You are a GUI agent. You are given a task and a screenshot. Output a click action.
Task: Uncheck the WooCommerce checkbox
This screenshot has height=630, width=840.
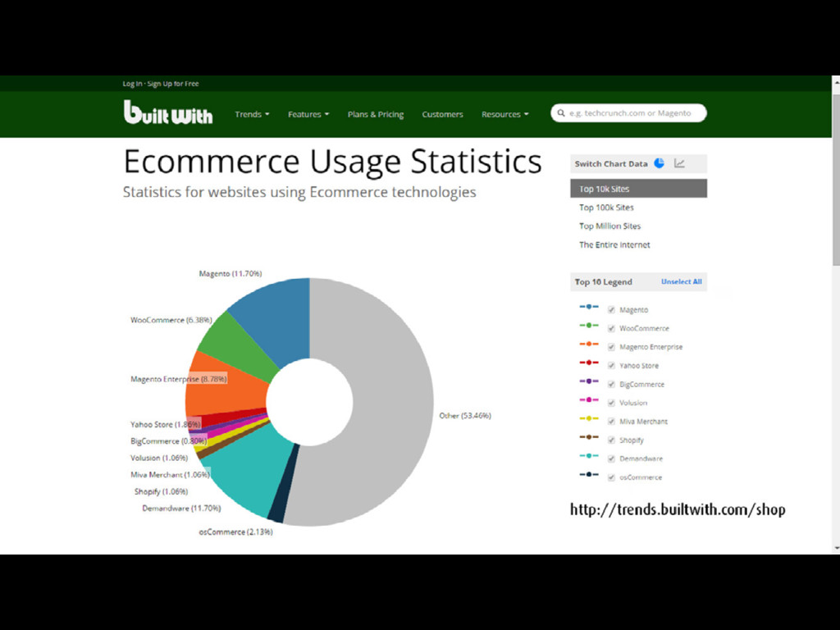click(x=611, y=328)
